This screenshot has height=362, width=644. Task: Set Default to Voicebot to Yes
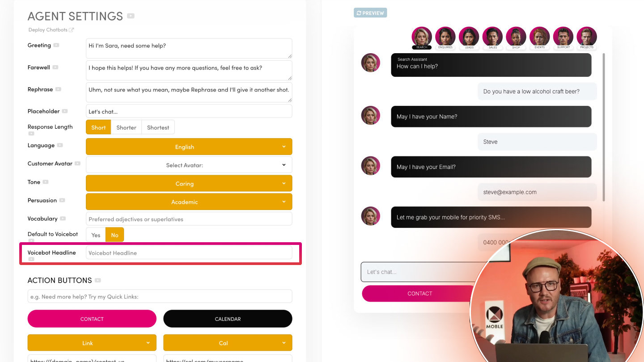[x=96, y=235]
